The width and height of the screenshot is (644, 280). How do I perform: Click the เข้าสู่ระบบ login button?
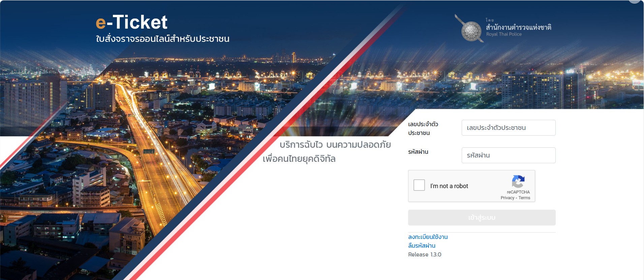point(482,218)
